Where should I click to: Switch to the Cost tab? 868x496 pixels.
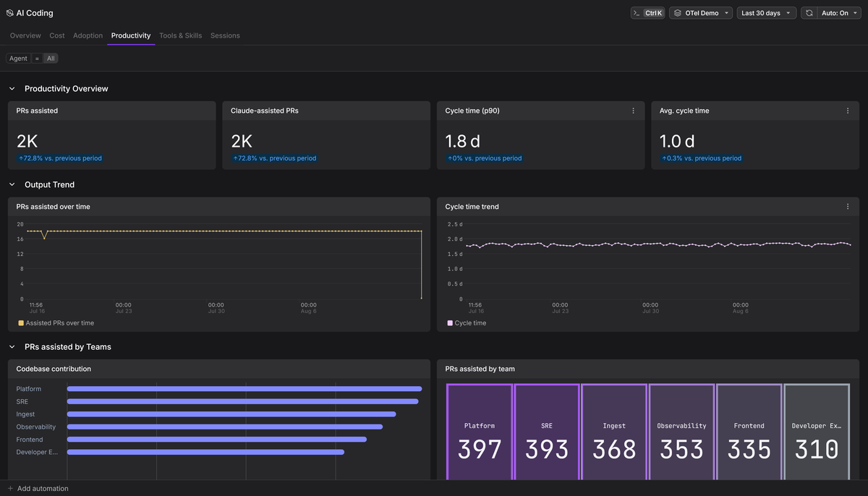tap(57, 35)
